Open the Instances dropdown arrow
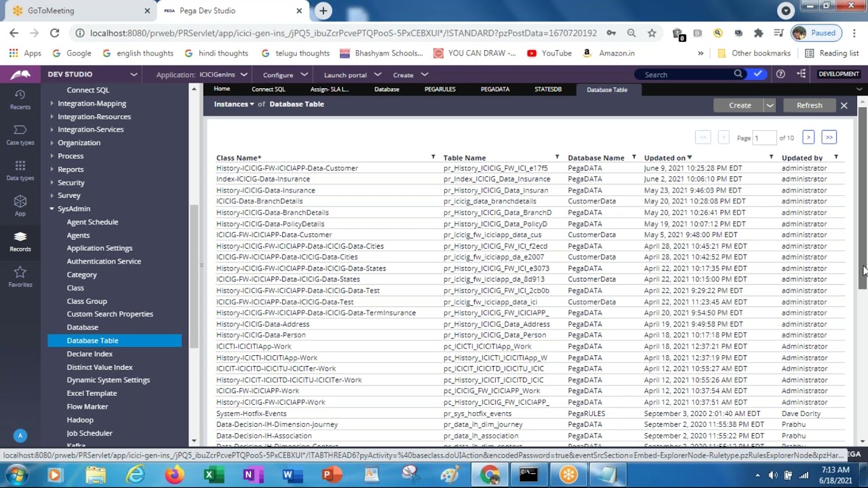This screenshot has height=488, width=868. [x=252, y=104]
